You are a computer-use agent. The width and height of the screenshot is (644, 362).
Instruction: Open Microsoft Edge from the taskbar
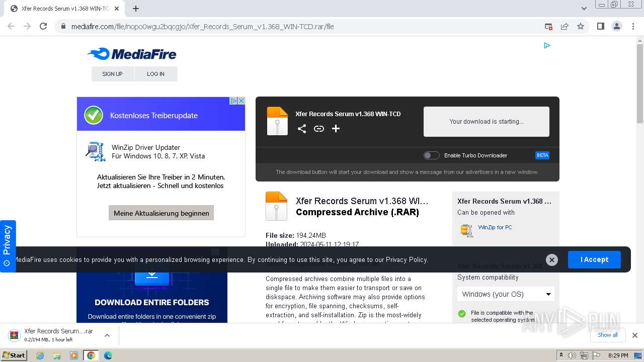pos(108,355)
